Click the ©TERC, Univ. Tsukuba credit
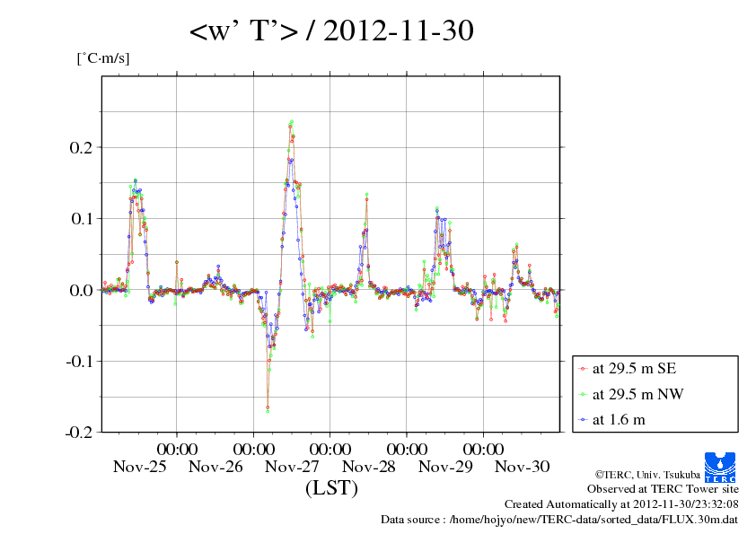This screenshot has width=756, height=534. coord(647,475)
